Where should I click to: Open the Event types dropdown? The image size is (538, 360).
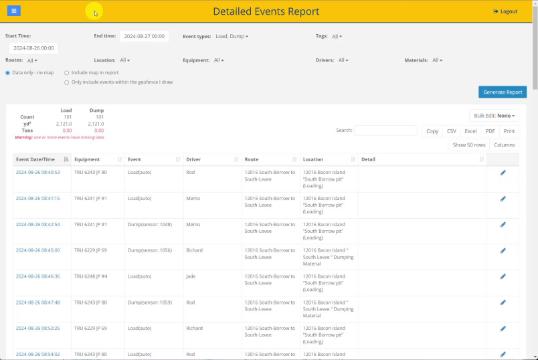tap(232, 36)
